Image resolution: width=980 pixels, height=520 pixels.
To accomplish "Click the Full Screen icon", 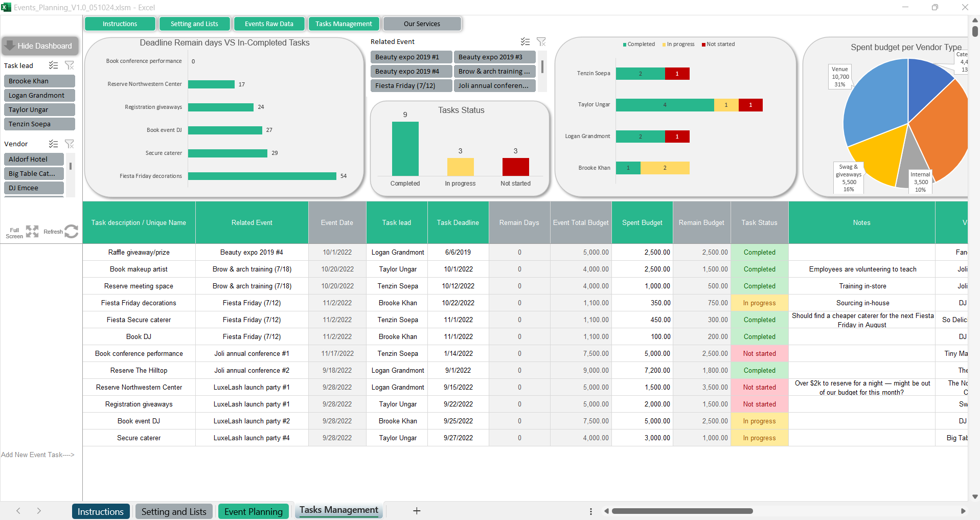I will click(32, 232).
